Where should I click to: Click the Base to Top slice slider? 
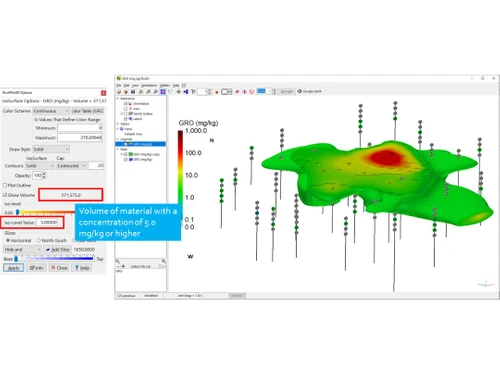point(54,258)
